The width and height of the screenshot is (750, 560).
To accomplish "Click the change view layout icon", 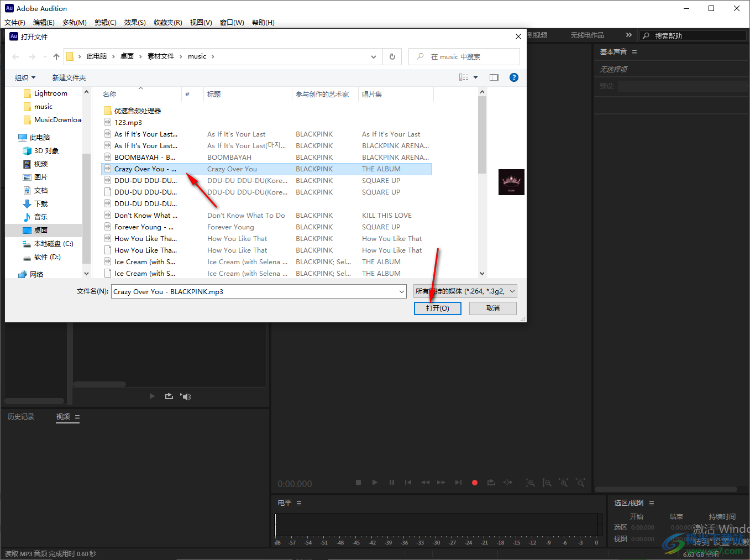I will (464, 77).
